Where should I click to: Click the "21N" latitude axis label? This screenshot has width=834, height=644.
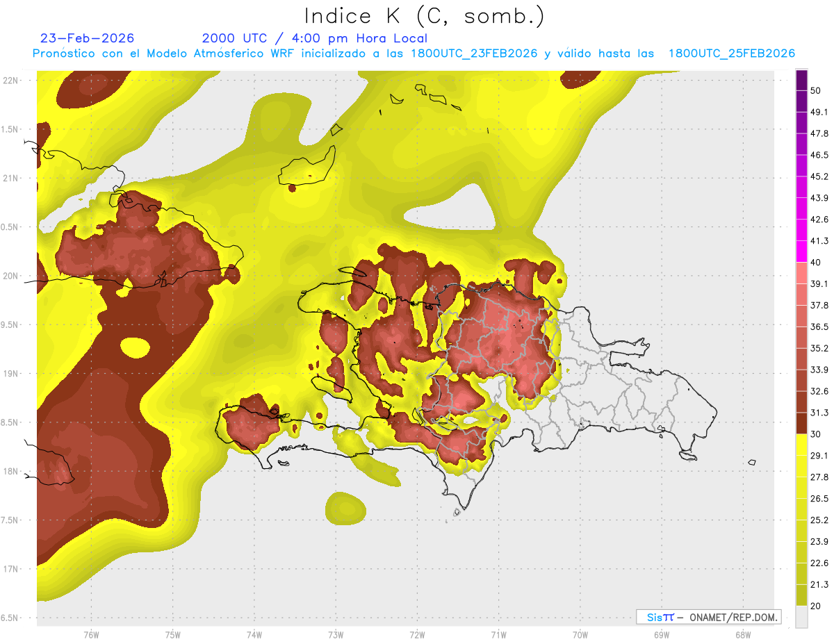point(10,179)
